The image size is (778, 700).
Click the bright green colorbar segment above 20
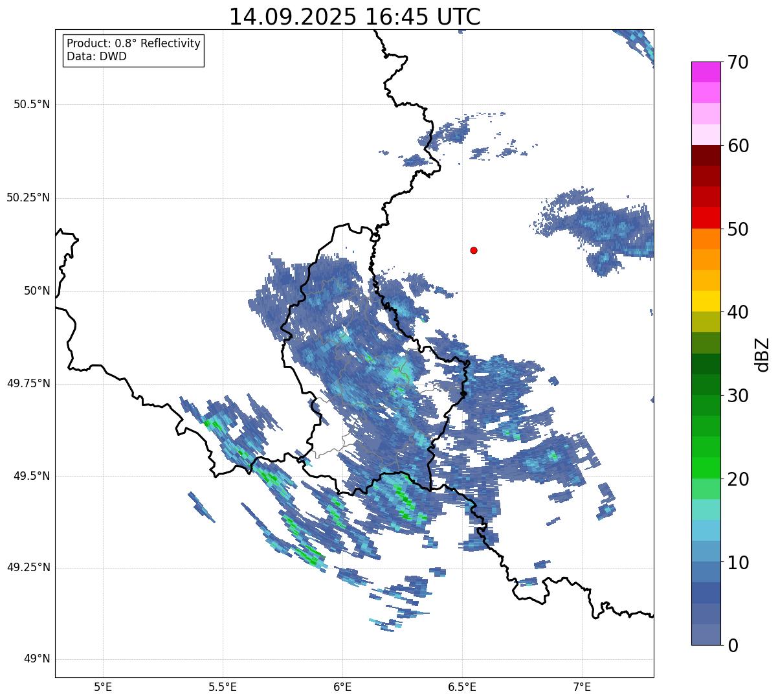click(x=706, y=468)
